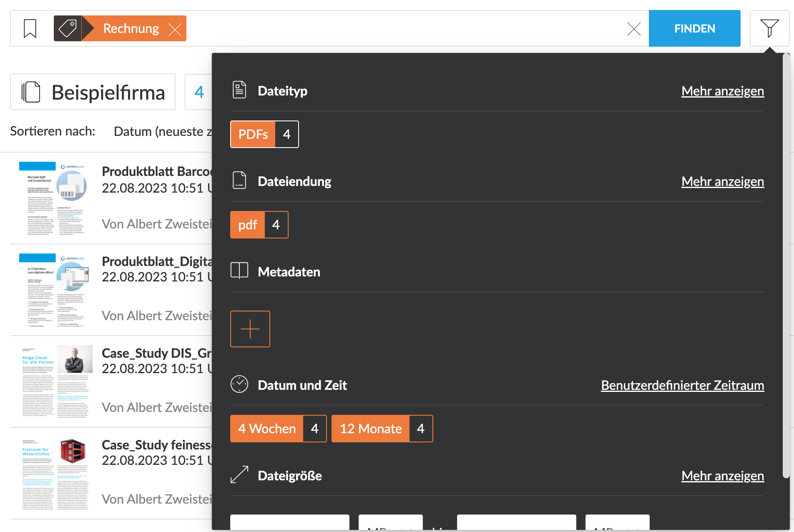The width and height of the screenshot is (794, 532).
Task: Add a metadata filter with plus button
Action: (x=250, y=329)
